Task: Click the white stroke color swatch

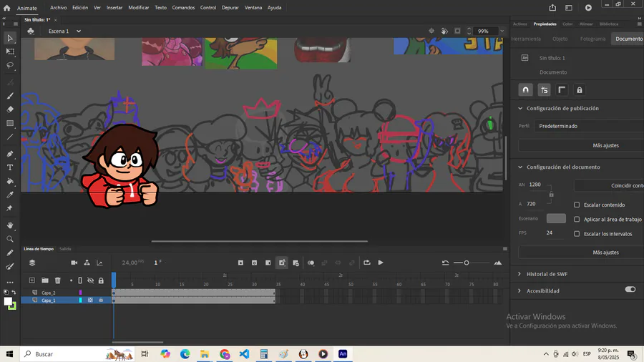Action: point(7,301)
